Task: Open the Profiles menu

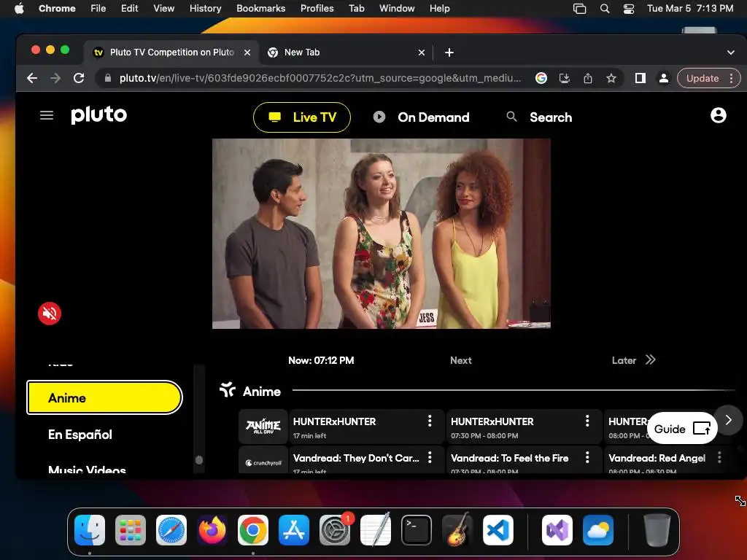Action: click(317, 8)
